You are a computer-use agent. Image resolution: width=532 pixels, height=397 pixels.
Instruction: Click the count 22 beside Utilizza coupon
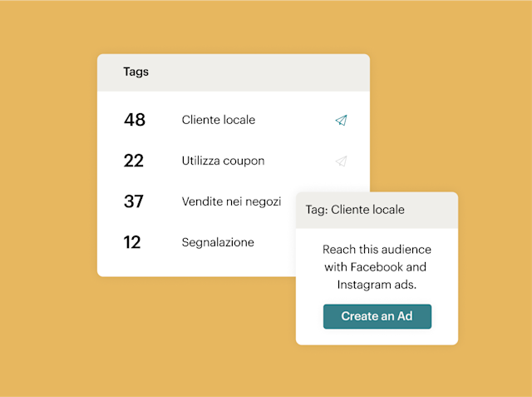(x=134, y=161)
